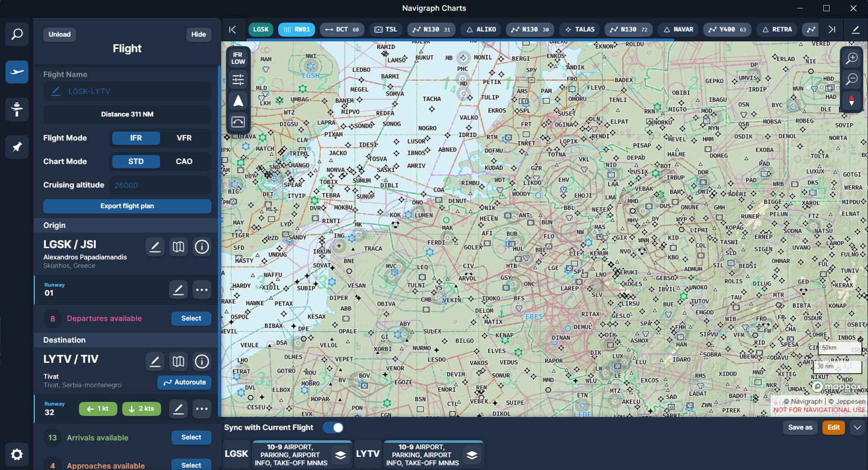Click Distance 311 NM label

(127, 114)
